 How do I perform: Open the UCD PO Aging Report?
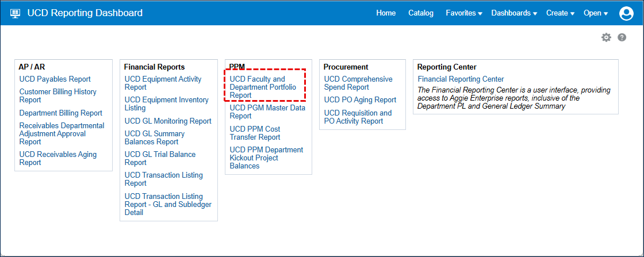click(x=360, y=100)
